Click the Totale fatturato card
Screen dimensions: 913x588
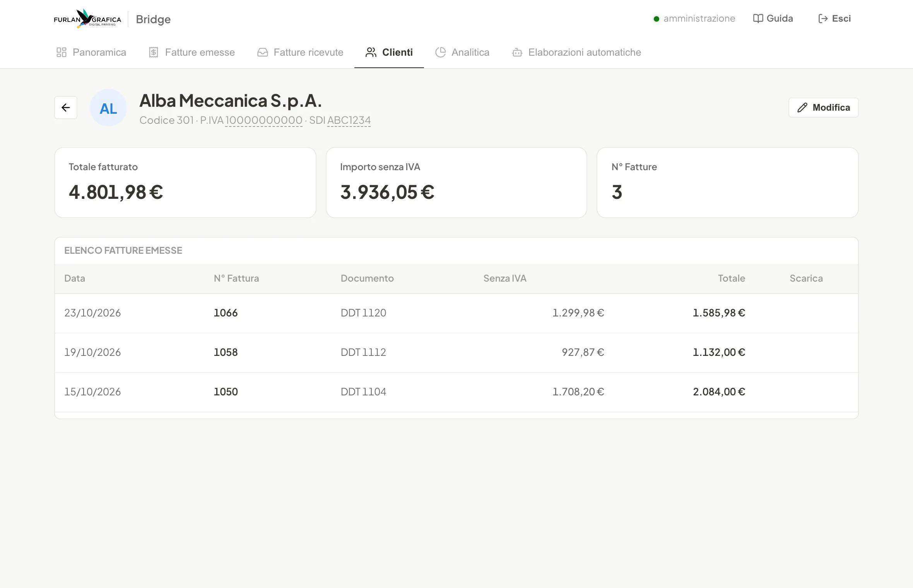click(185, 183)
